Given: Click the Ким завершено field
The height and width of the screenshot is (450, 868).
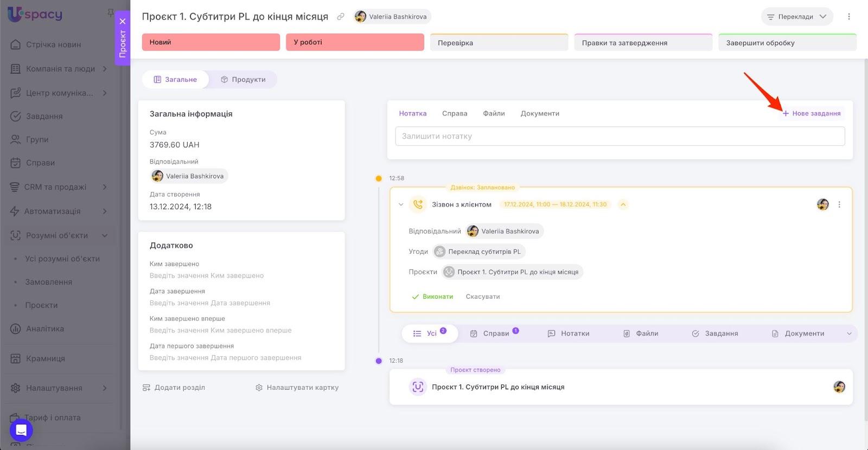Looking at the screenshot, I should pyautogui.click(x=207, y=275).
